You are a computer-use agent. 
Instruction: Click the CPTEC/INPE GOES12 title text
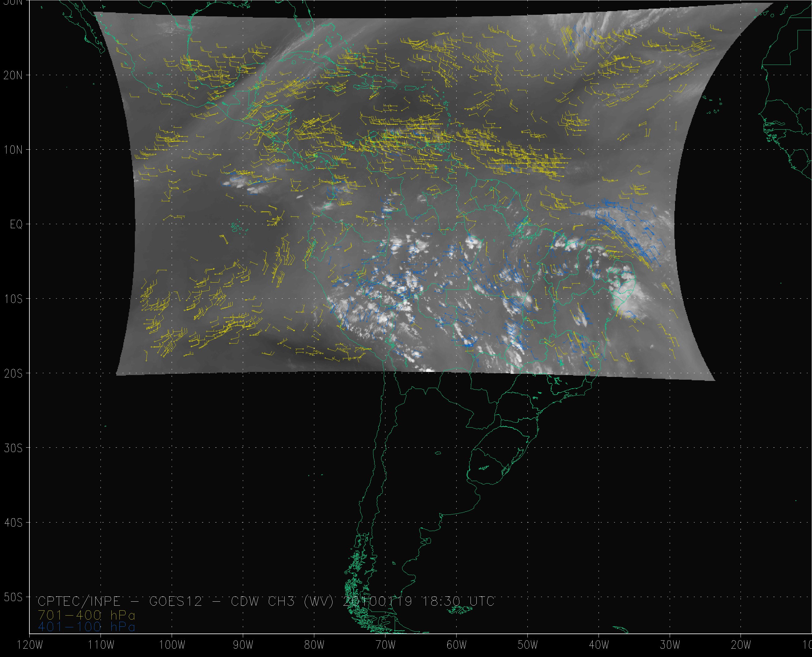(x=120, y=601)
